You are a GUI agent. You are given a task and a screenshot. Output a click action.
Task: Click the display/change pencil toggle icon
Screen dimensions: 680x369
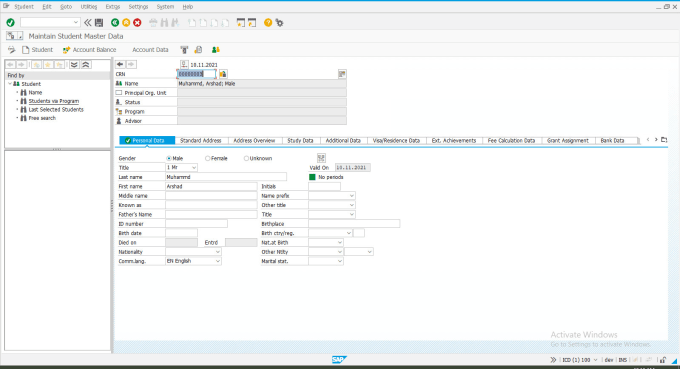tap(12, 49)
